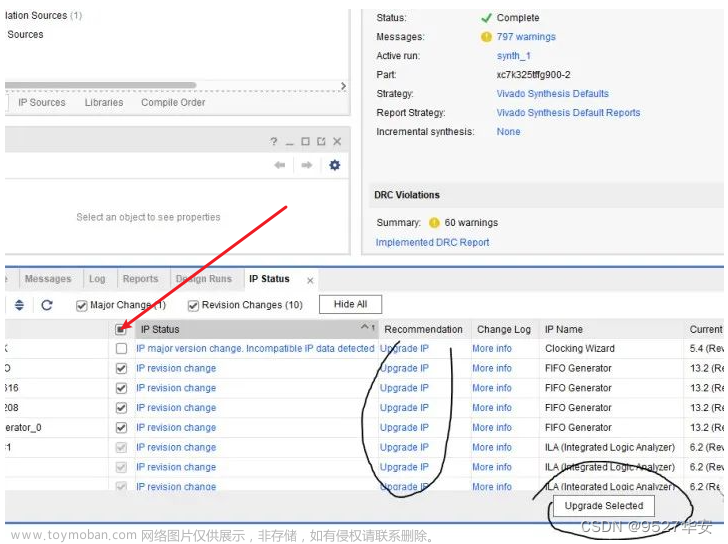
Task: Open the IP Sources tab
Action: pyautogui.click(x=42, y=102)
